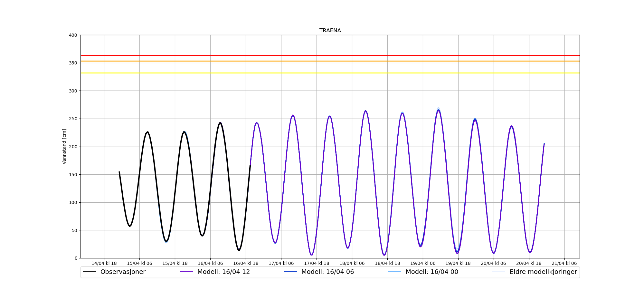Click the Vannstand [cm] axis label
Viewport: 644px width, 290px height.
(x=64, y=147)
